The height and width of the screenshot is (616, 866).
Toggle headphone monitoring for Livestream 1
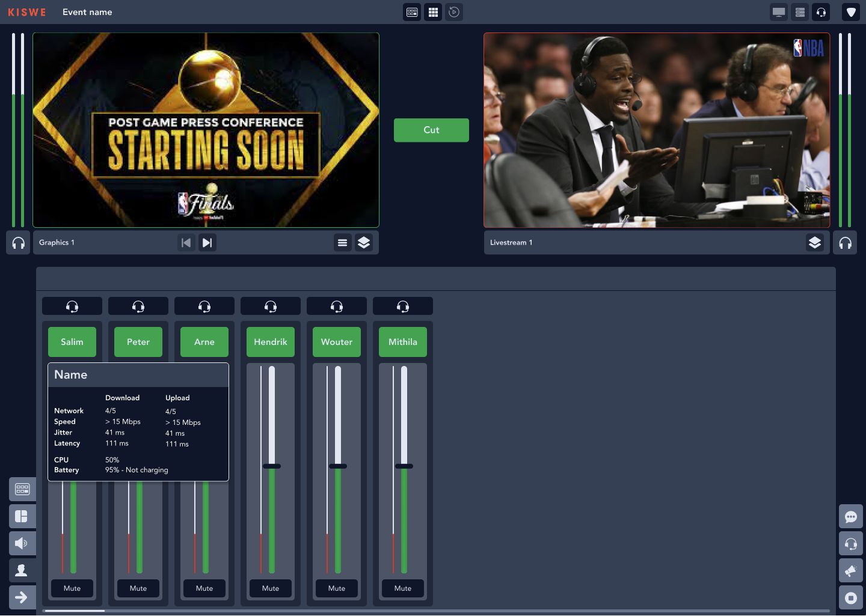coord(845,242)
